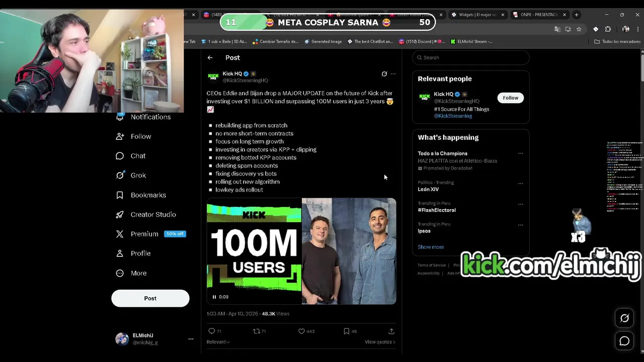Click the 48.3K Views count
This screenshot has width=644, height=362.
(x=275, y=314)
